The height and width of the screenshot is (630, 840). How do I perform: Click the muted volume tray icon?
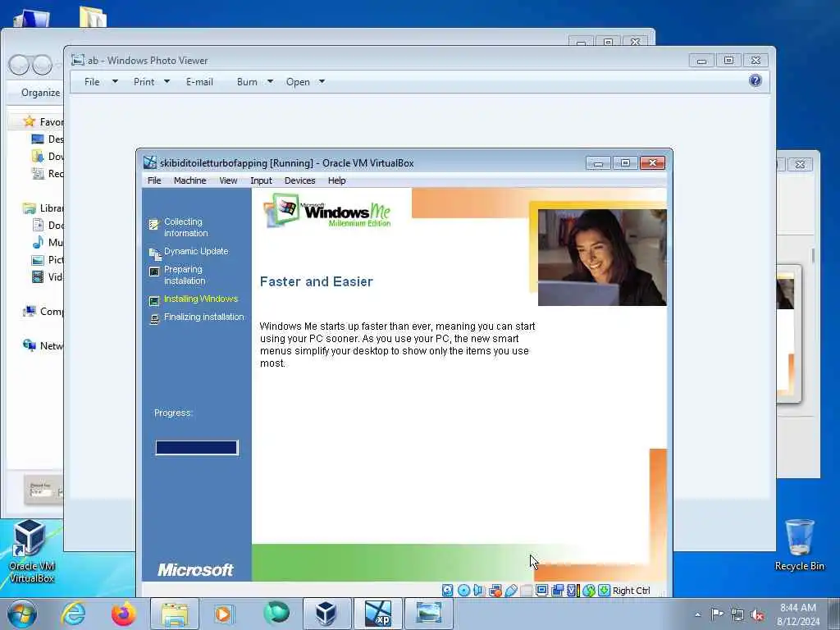point(757,614)
